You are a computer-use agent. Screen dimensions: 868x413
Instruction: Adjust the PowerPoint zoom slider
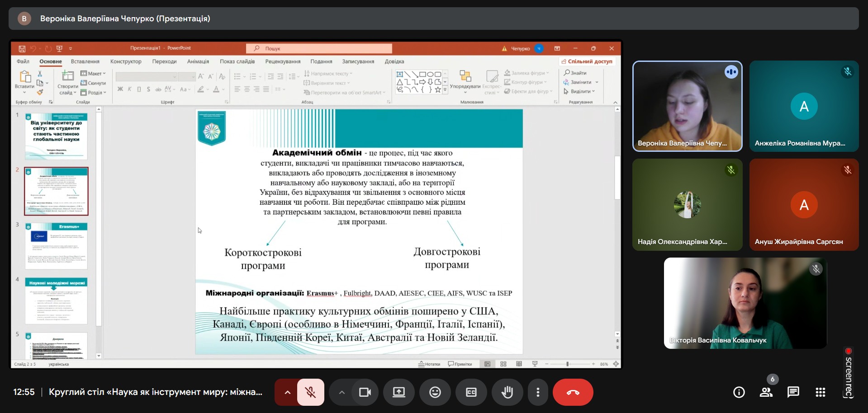click(x=567, y=364)
